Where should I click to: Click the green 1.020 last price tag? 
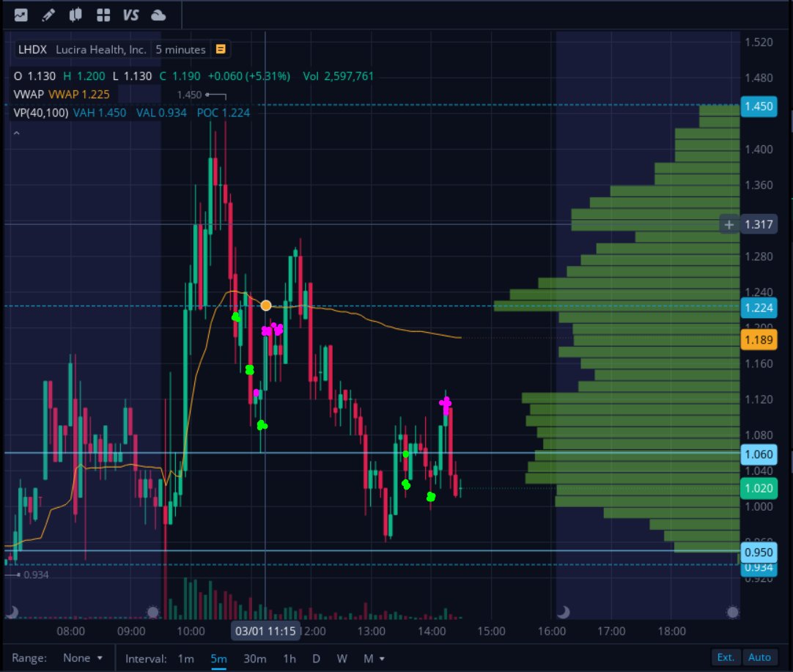point(759,488)
